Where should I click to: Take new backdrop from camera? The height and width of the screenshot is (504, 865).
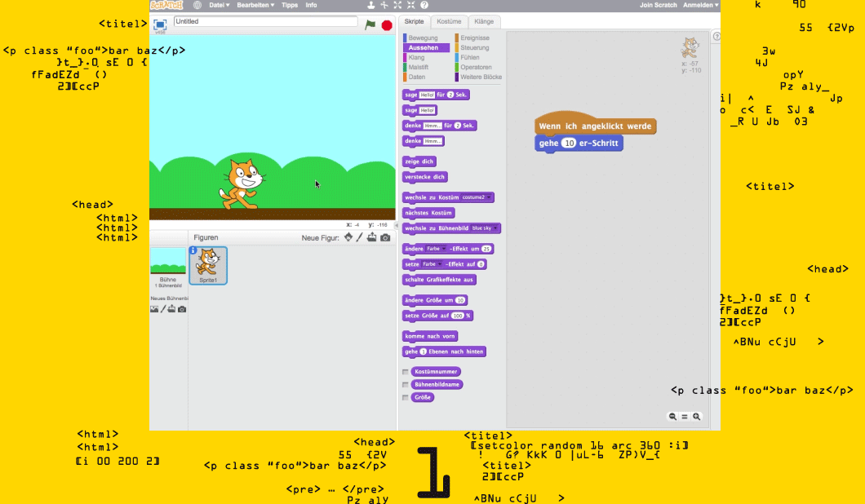tap(182, 309)
